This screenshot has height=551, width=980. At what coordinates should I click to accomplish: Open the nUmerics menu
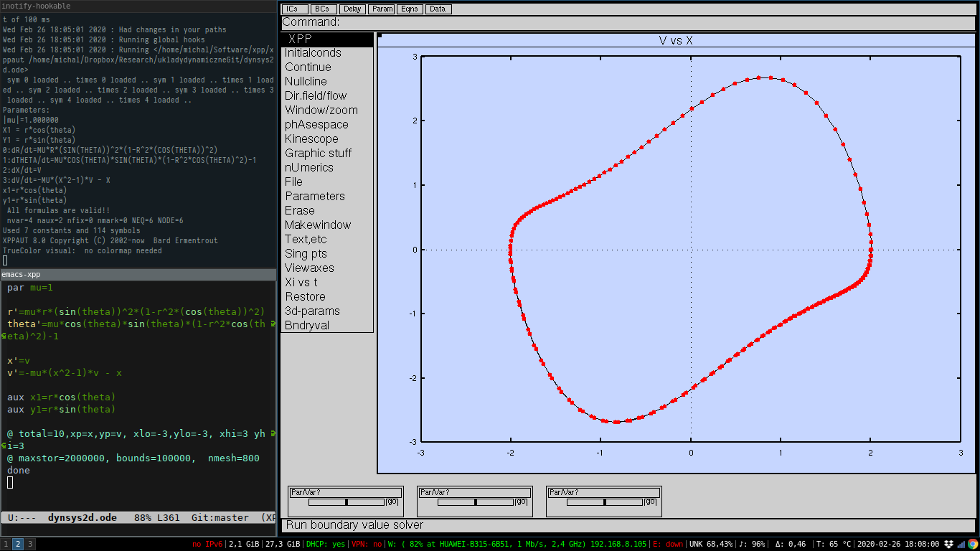click(x=327, y=168)
